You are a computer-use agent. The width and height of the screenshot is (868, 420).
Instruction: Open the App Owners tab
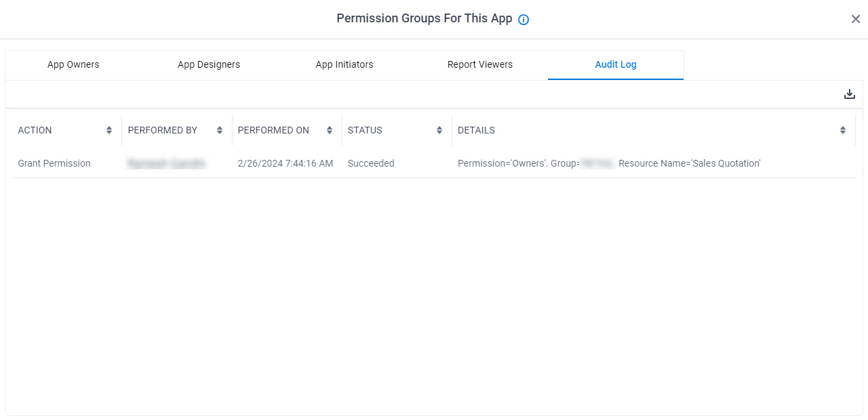[x=73, y=65]
